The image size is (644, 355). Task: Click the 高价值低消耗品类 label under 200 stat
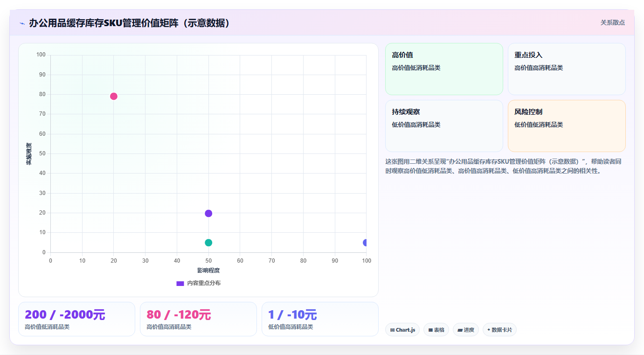[47, 327]
